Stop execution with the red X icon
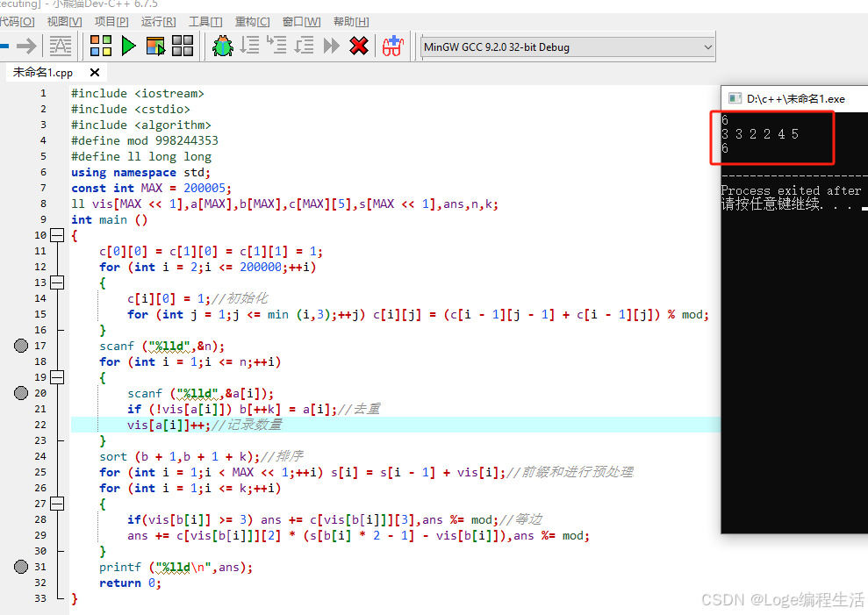The width and height of the screenshot is (868, 615). coord(359,46)
